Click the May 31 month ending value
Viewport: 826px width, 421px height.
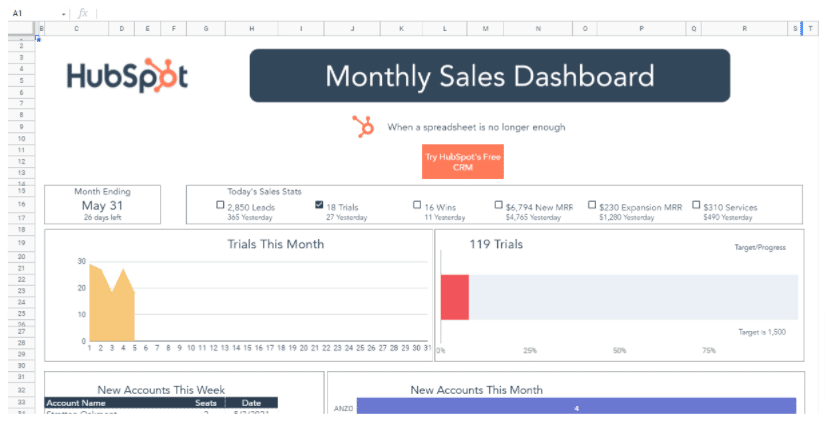pyautogui.click(x=102, y=205)
